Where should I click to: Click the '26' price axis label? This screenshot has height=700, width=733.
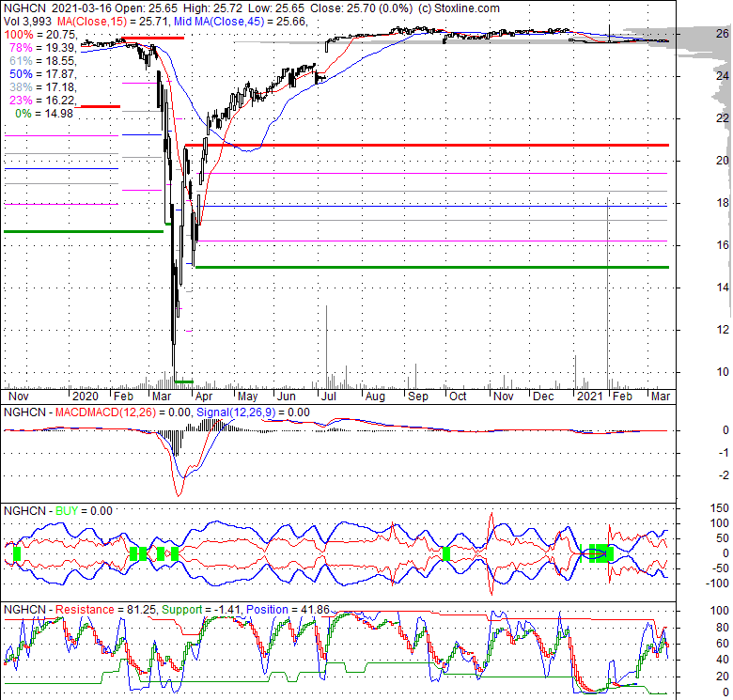pos(723,34)
